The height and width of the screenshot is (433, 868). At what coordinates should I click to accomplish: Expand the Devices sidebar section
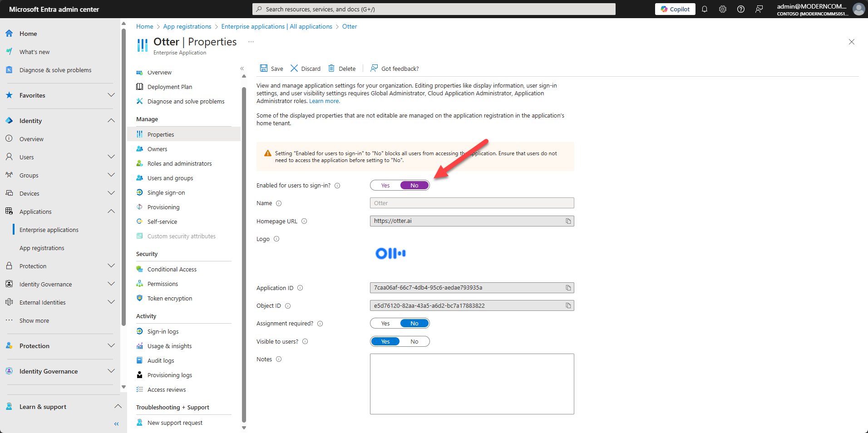pyautogui.click(x=111, y=193)
